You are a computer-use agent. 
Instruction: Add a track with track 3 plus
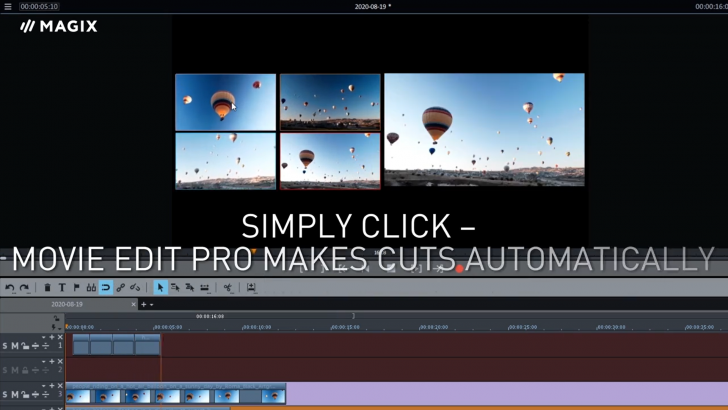(52, 386)
